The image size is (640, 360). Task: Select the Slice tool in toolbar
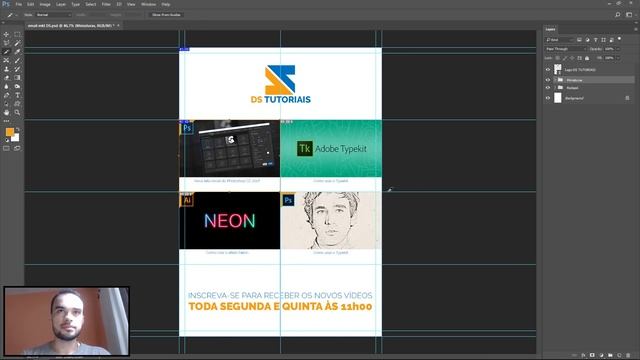6,52
